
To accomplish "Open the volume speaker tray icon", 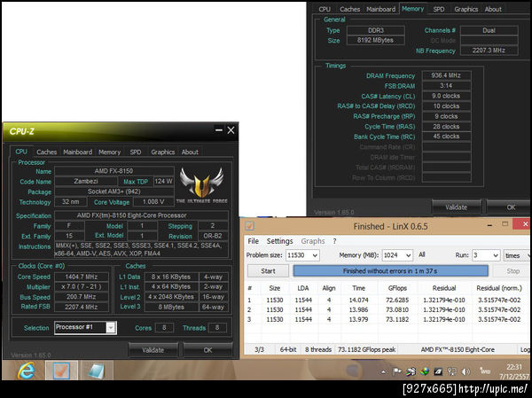I will coord(465,372).
